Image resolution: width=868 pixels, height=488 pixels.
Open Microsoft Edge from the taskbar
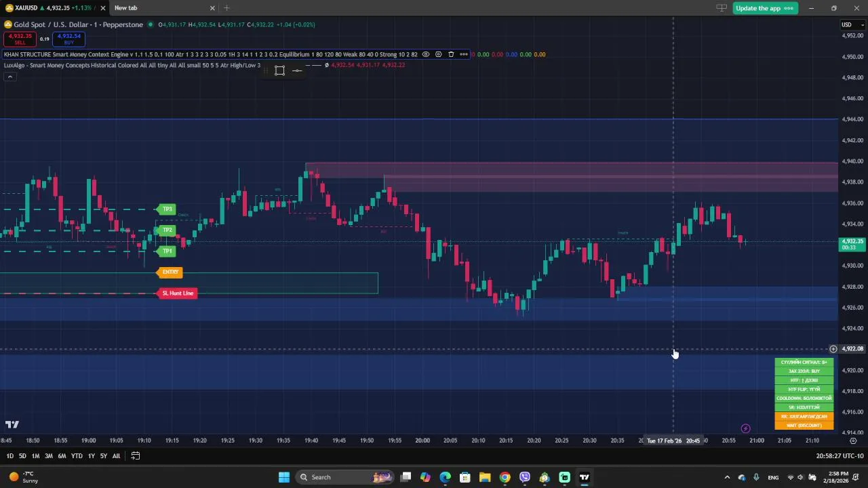click(x=445, y=477)
